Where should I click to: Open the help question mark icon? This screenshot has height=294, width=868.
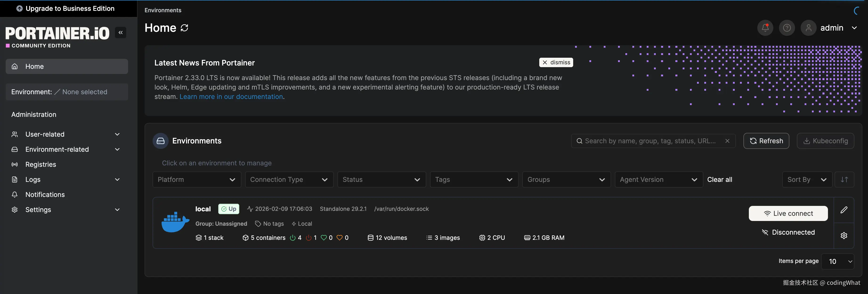pyautogui.click(x=787, y=28)
